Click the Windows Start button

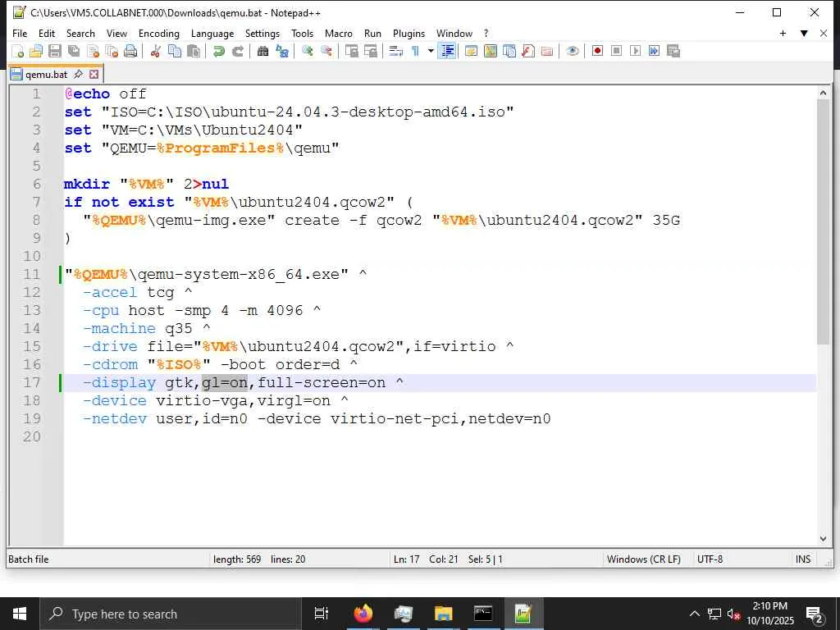(20, 614)
